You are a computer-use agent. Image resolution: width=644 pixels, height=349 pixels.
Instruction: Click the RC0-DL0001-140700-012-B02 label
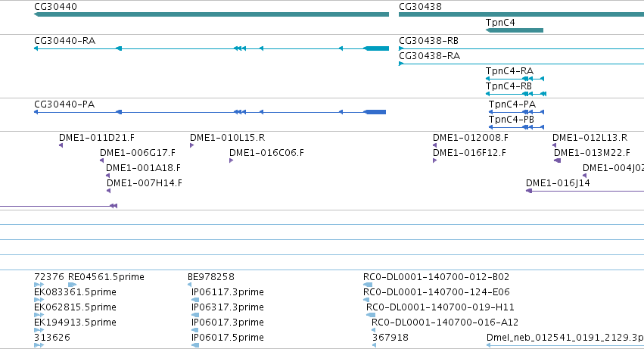pos(436,277)
